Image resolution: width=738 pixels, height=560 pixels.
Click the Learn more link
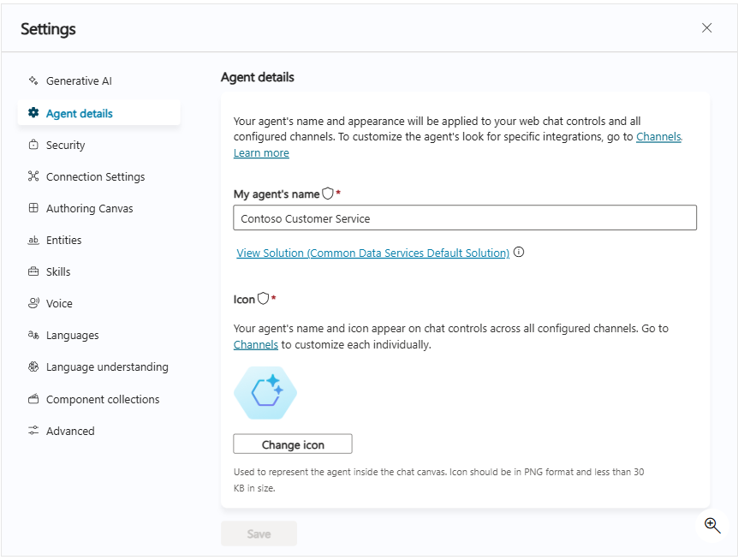[x=261, y=153]
